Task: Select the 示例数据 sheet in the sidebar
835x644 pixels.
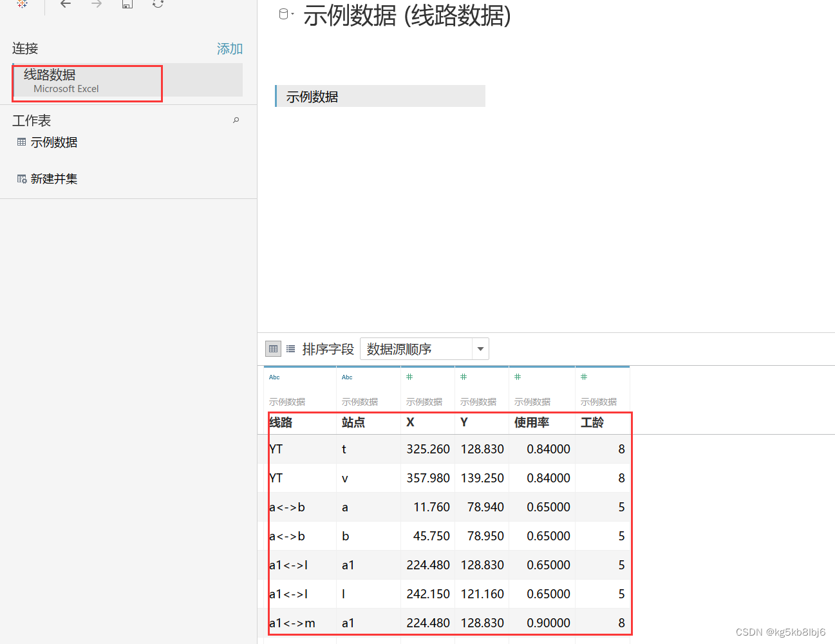Action: tap(54, 142)
